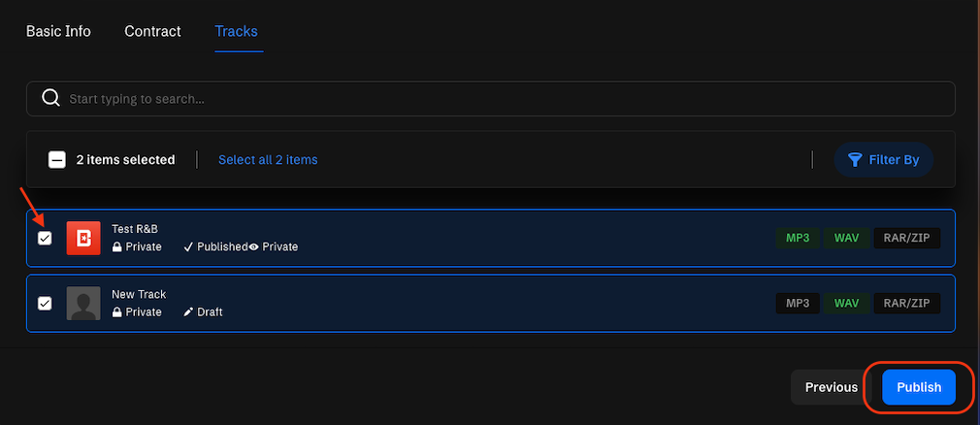This screenshot has width=980, height=425.
Task: Uncheck the New Track checkbox
Action: (x=45, y=304)
